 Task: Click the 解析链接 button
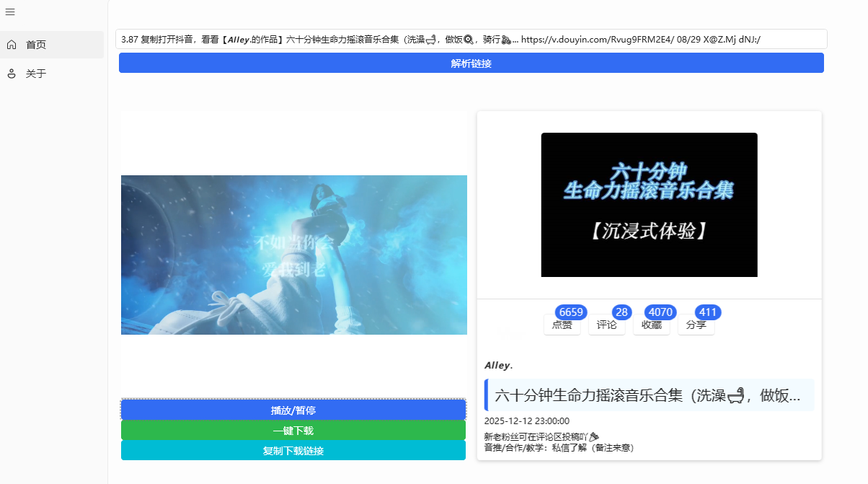471,63
